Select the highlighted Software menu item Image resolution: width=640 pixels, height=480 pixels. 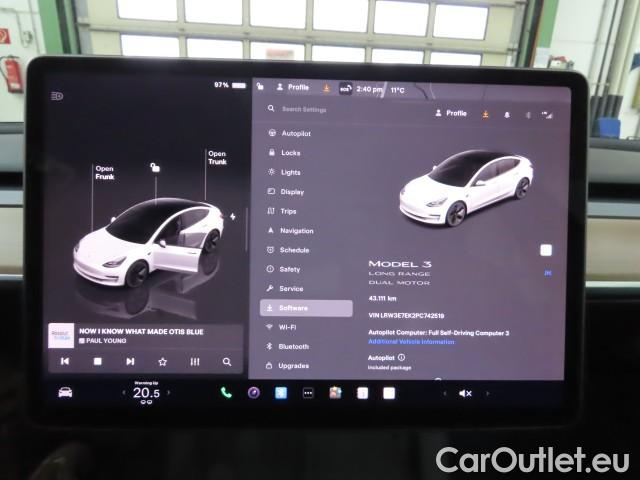(x=306, y=308)
